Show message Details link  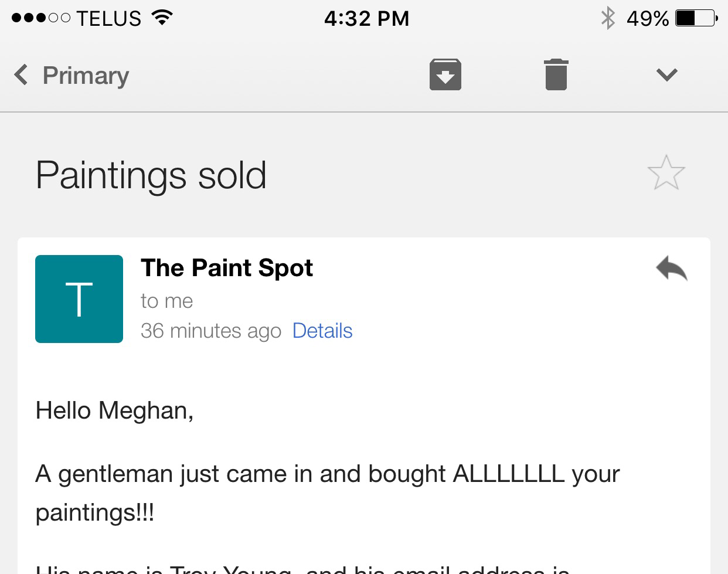tap(322, 331)
